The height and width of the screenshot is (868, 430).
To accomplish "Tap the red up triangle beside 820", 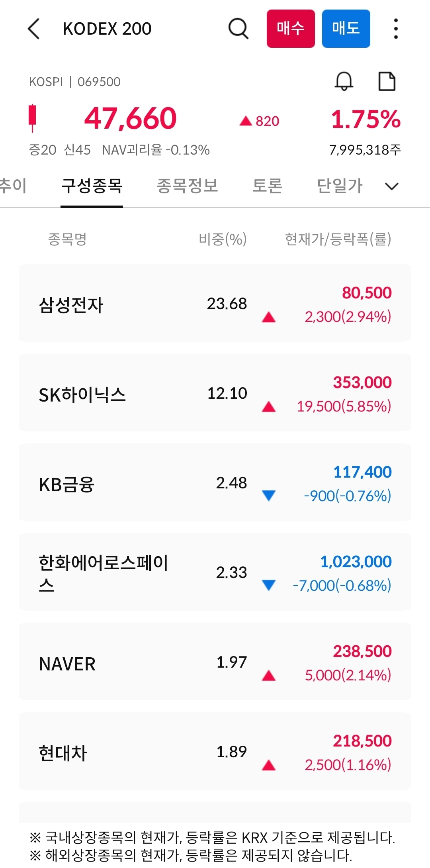I will click(246, 121).
